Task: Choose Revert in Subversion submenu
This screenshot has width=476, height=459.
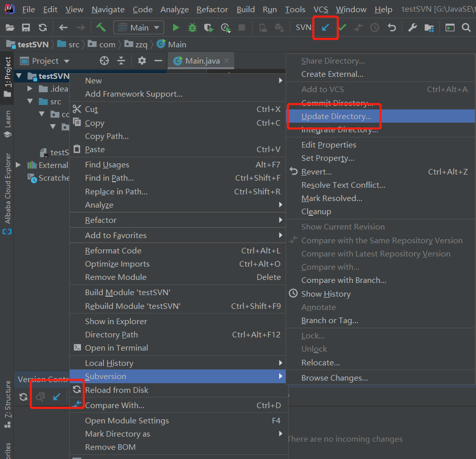Action: click(381, 172)
